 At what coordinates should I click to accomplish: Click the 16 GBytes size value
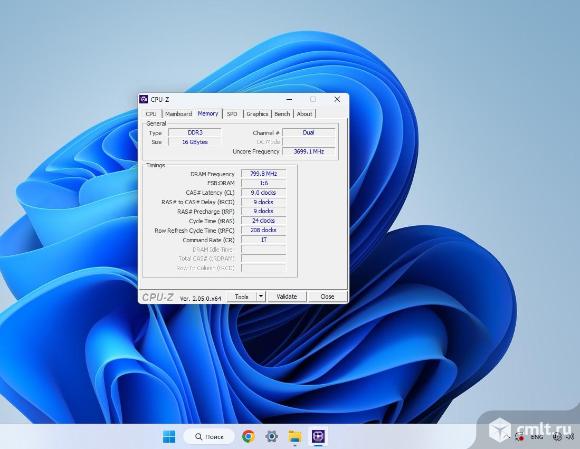(x=195, y=142)
